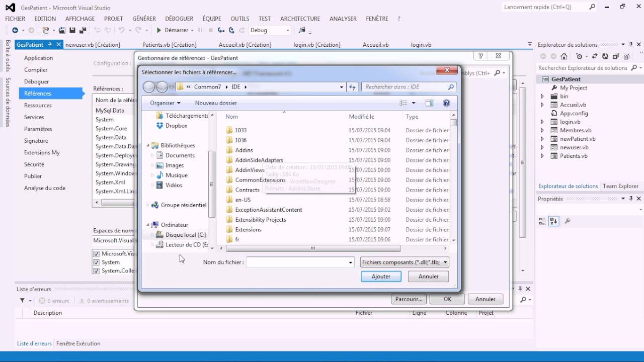Open the Organiser dropdown menu
Image resolution: width=644 pixels, height=362 pixels.
[165, 103]
